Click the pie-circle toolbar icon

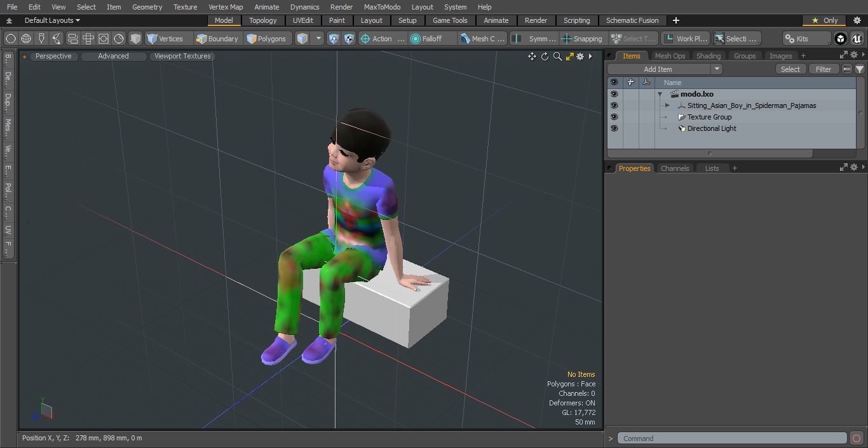click(x=119, y=39)
